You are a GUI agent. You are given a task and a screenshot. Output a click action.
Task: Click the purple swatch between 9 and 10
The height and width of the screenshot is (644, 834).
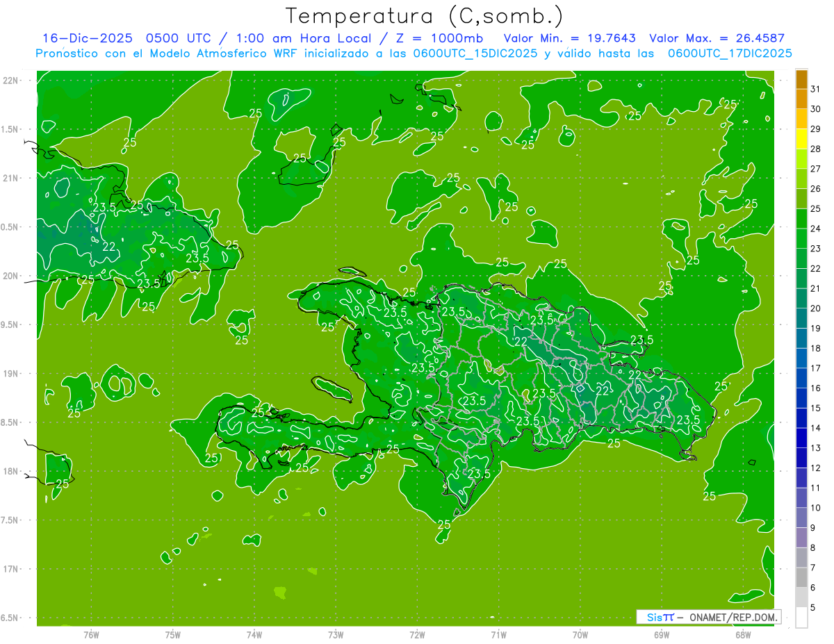click(801, 518)
